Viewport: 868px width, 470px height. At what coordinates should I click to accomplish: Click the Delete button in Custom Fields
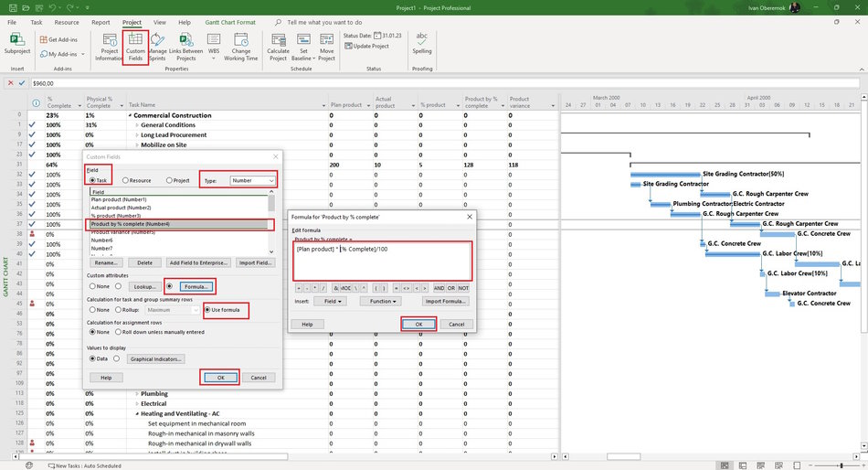coord(144,262)
